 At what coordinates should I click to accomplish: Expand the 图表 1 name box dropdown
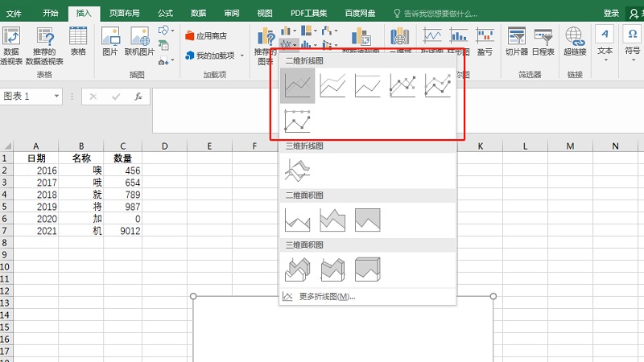pos(56,97)
